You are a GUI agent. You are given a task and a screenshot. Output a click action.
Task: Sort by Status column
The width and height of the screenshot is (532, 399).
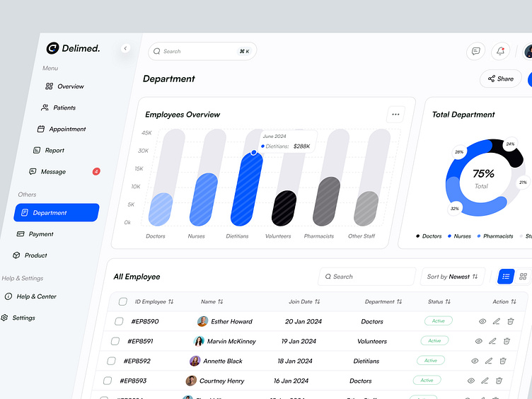[439, 301]
